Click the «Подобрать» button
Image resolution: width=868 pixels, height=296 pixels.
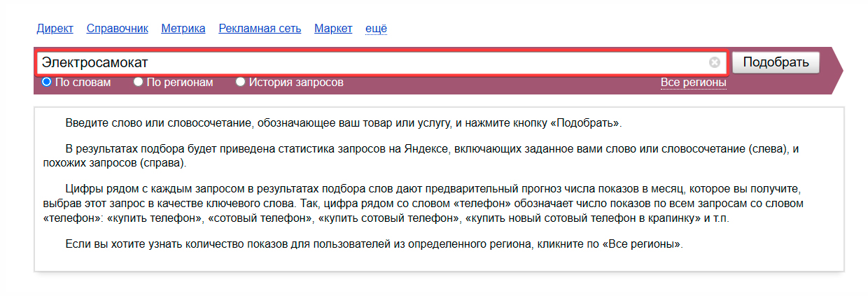pyautogui.click(x=776, y=62)
